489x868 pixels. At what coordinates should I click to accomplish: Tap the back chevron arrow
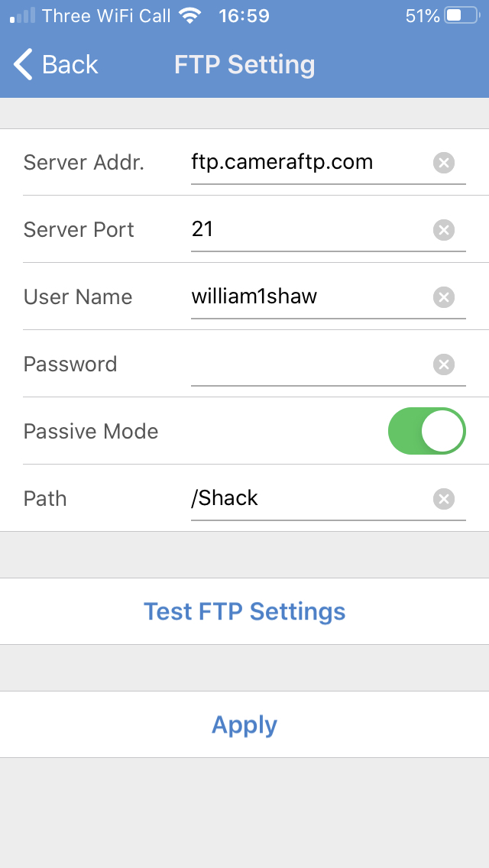(23, 64)
